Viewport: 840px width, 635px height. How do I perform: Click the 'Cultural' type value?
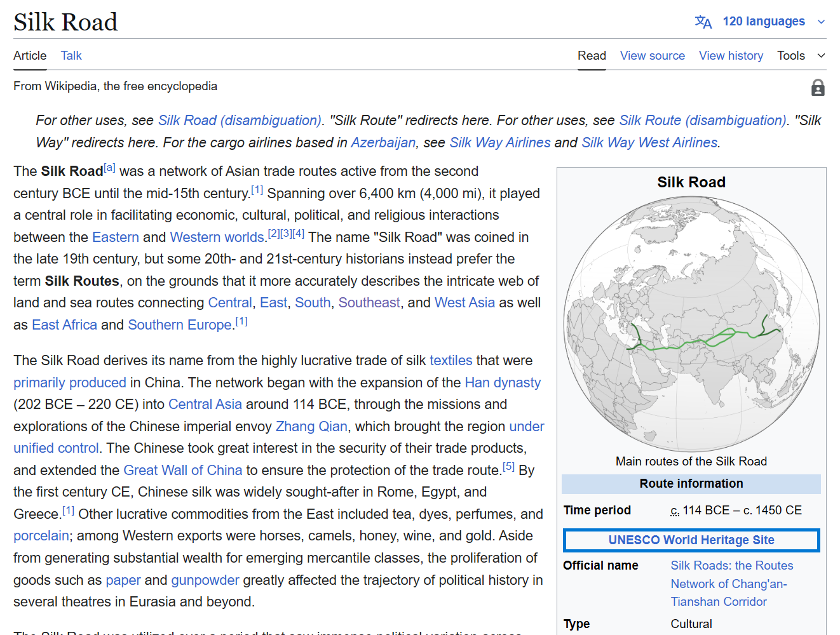pyautogui.click(x=691, y=624)
